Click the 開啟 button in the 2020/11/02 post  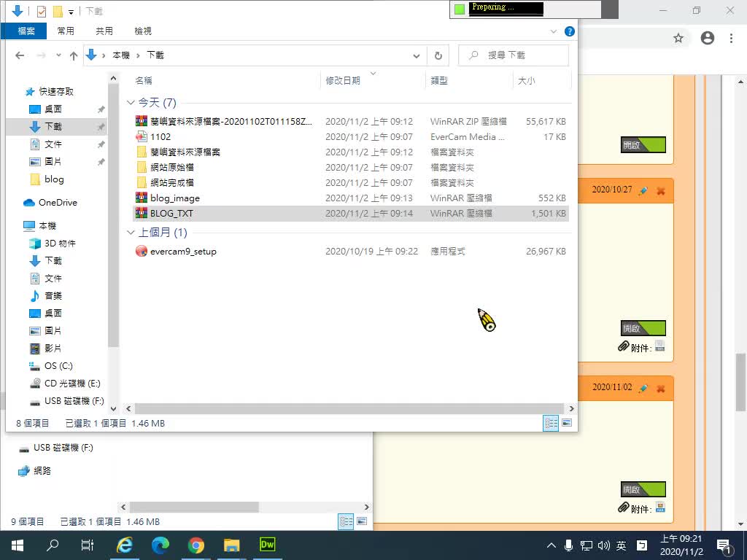[x=643, y=489]
